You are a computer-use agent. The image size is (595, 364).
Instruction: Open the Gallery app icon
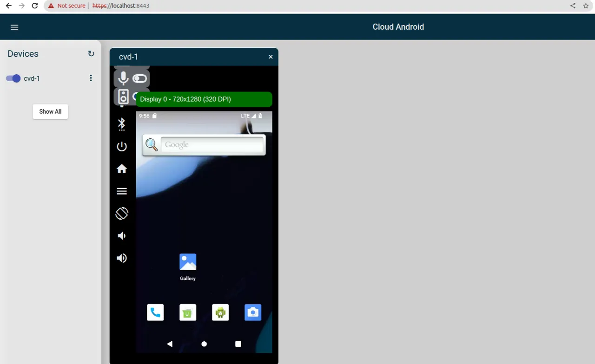tap(188, 262)
